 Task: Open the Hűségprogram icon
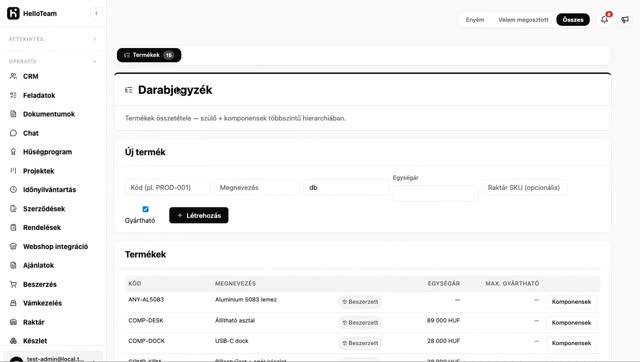click(13, 152)
